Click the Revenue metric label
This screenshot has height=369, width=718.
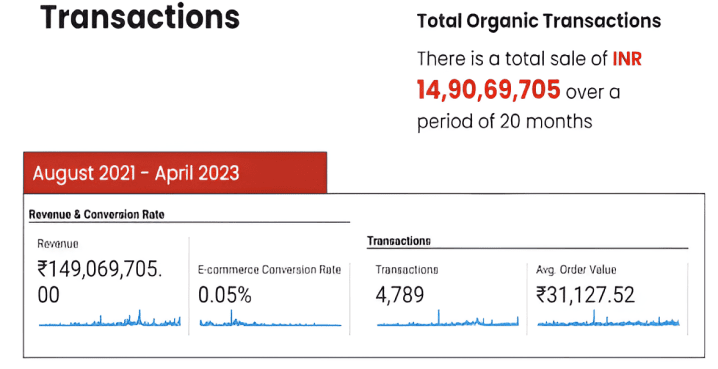58,244
